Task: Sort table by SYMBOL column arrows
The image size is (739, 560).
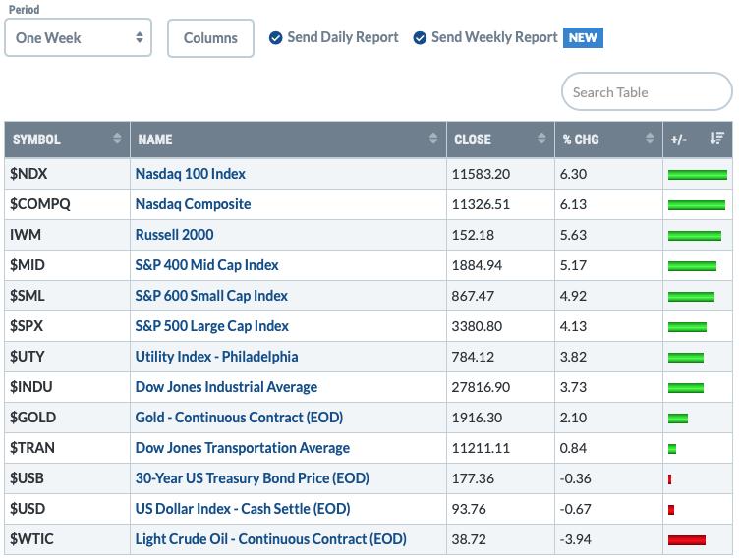Action: pyautogui.click(x=117, y=139)
